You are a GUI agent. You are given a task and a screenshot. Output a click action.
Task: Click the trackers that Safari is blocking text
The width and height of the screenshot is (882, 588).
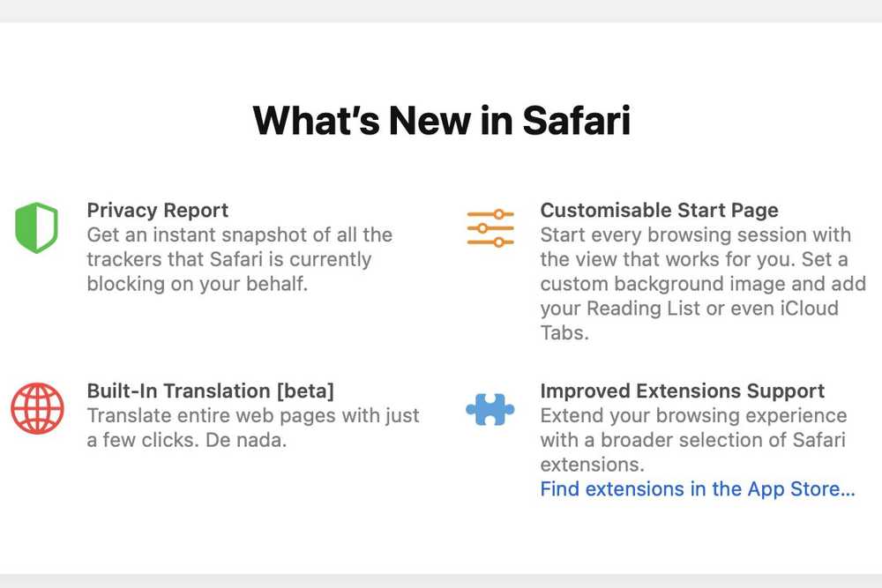pyautogui.click(x=229, y=259)
